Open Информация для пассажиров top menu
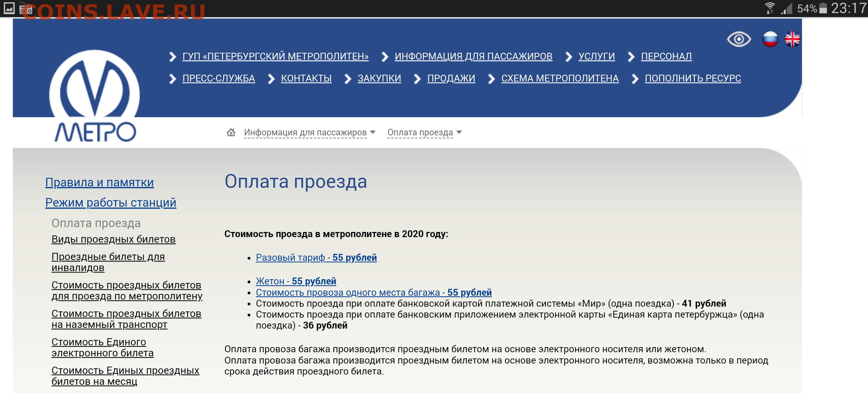Screen dimensions: 868x393 click(x=473, y=57)
